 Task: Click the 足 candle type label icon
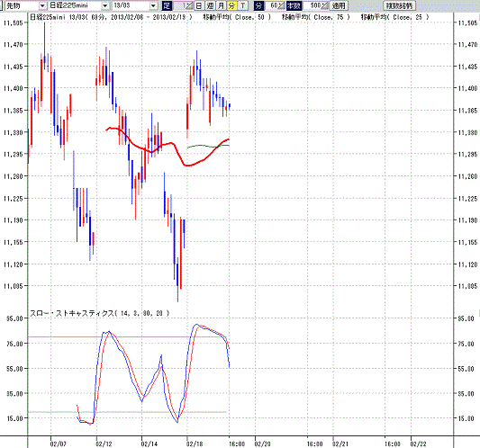(x=167, y=5)
